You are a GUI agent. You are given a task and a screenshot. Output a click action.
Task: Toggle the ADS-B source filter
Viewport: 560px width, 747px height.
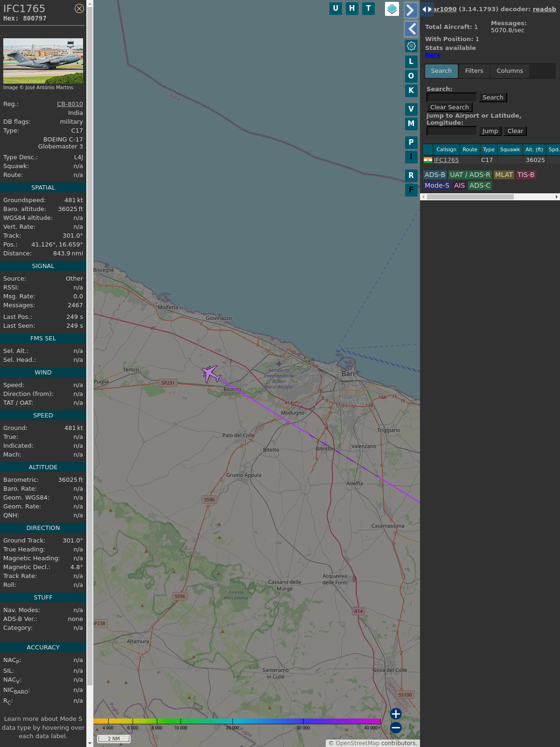coord(434,175)
